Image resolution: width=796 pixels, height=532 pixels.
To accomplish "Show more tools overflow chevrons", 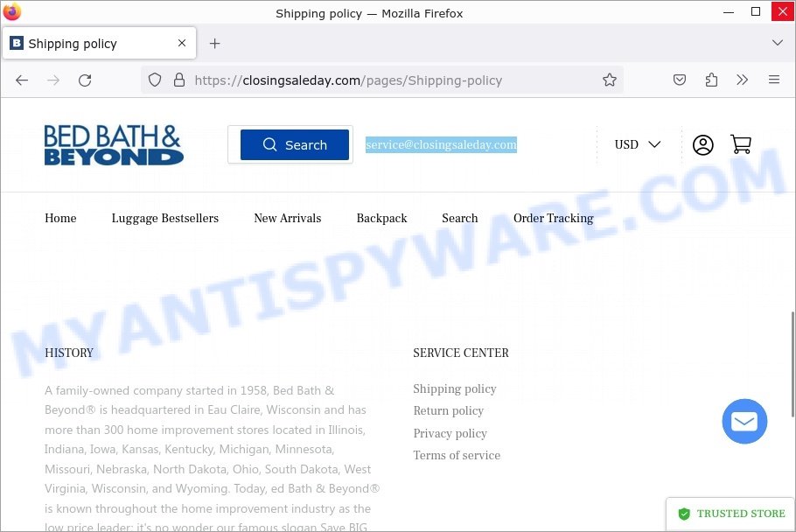I will [742, 80].
